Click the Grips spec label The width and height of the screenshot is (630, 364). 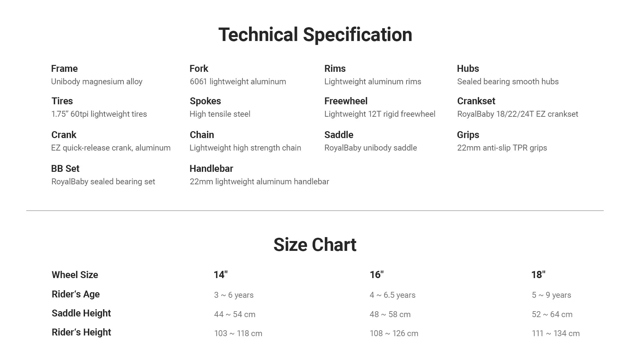(468, 135)
